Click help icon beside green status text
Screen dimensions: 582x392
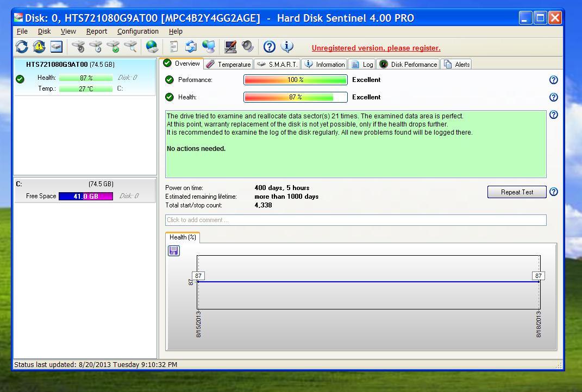553,115
